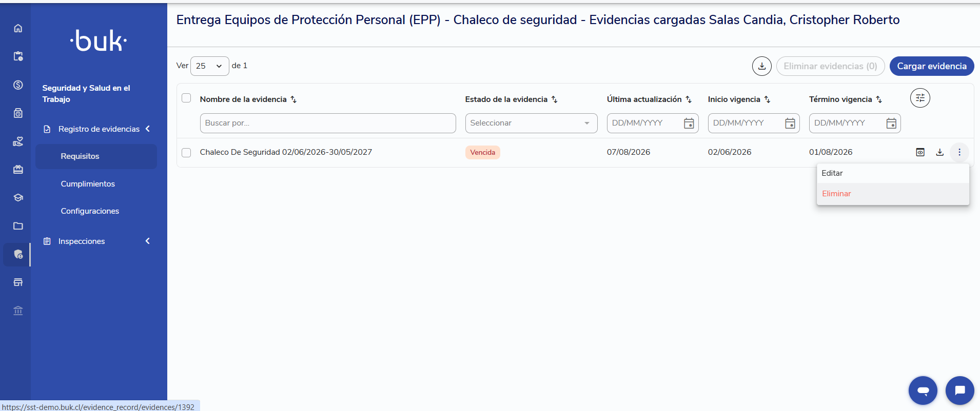Preview the Chaleco De Seguridad evidence
The width and height of the screenshot is (980, 411).
(920, 152)
